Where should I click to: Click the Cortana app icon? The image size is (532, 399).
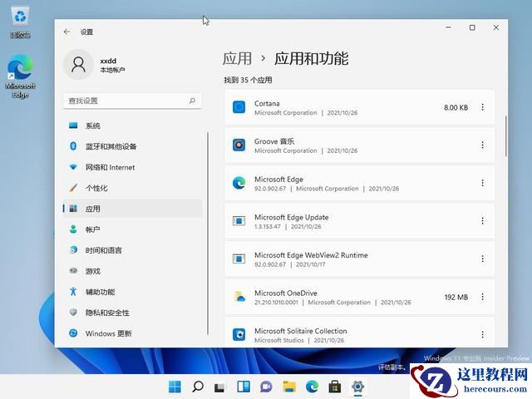[239, 107]
